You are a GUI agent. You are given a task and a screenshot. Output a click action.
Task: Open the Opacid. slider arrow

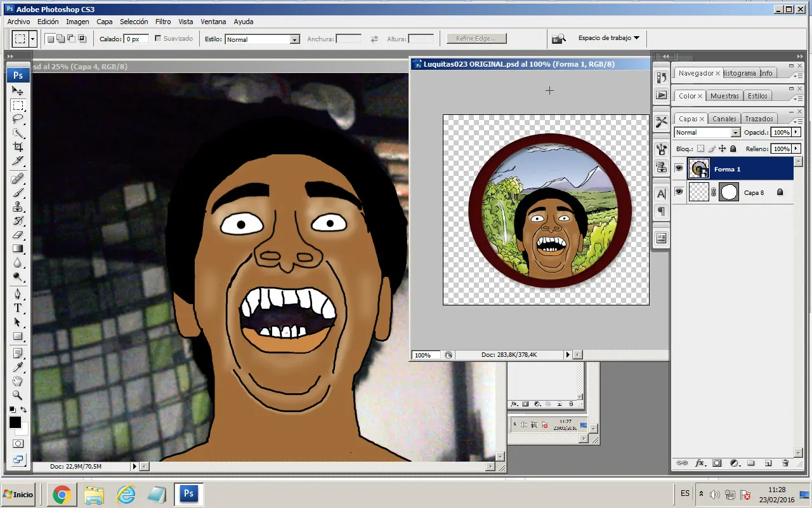(796, 132)
